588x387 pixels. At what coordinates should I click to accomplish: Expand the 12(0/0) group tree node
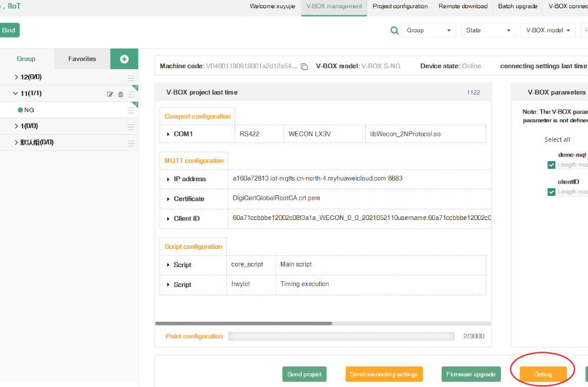pyautogui.click(x=16, y=77)
